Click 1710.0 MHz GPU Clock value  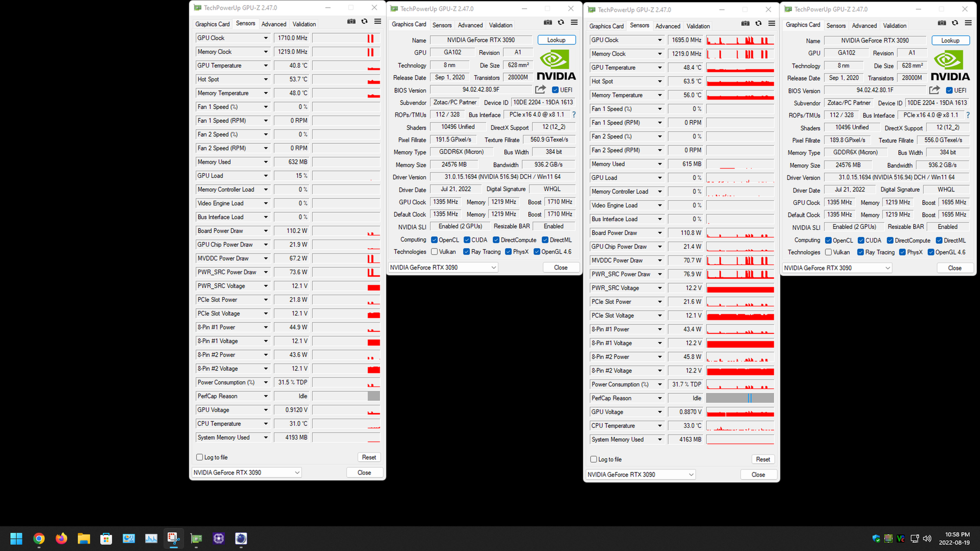point(292,38)
